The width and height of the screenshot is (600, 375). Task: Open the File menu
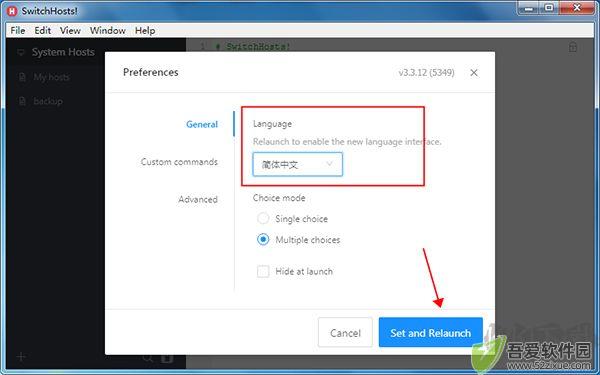point(18,31)
